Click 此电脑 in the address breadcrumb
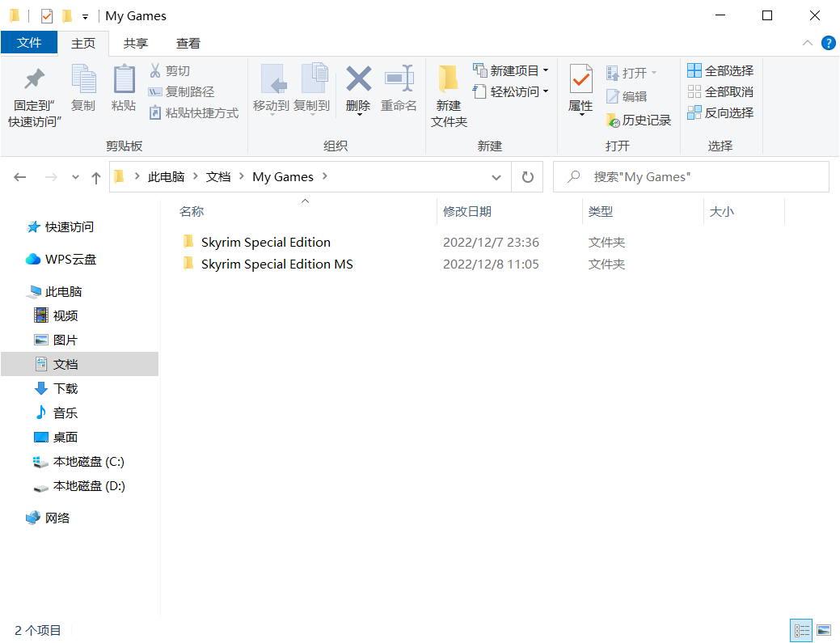The width and height of the screenshot is (840, 643). 166,177
